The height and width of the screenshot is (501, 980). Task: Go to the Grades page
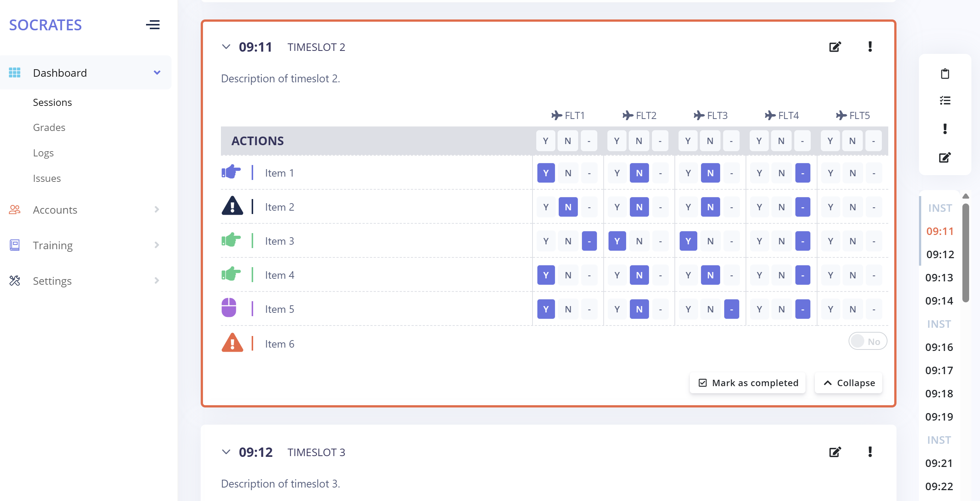click(49, 128)
